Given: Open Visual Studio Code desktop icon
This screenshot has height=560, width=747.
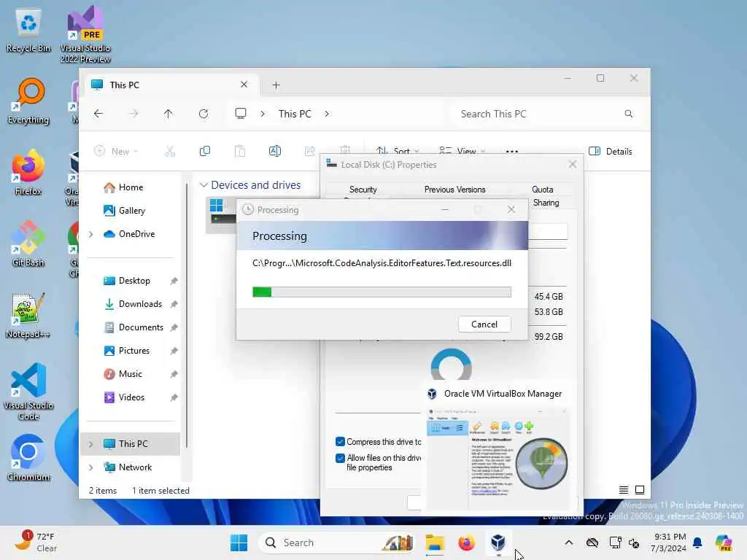Looking at the screenshot, I should tap(28, 392).
